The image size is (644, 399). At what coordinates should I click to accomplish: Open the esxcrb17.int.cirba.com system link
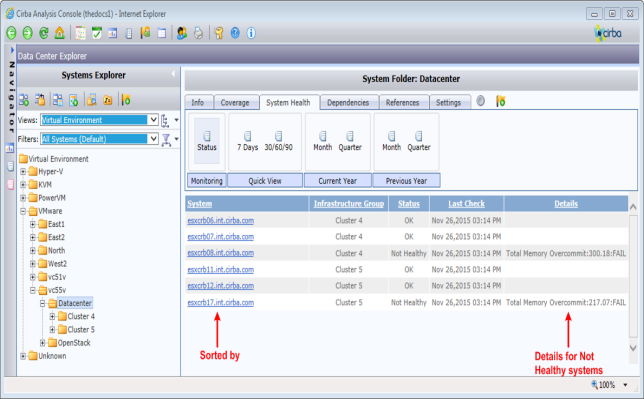click(x=221, y=303)
